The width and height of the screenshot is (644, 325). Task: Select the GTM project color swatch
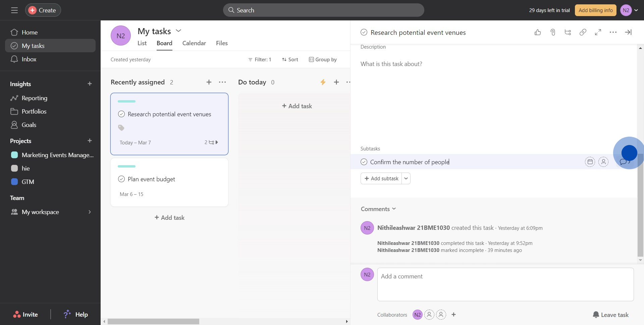14,182
